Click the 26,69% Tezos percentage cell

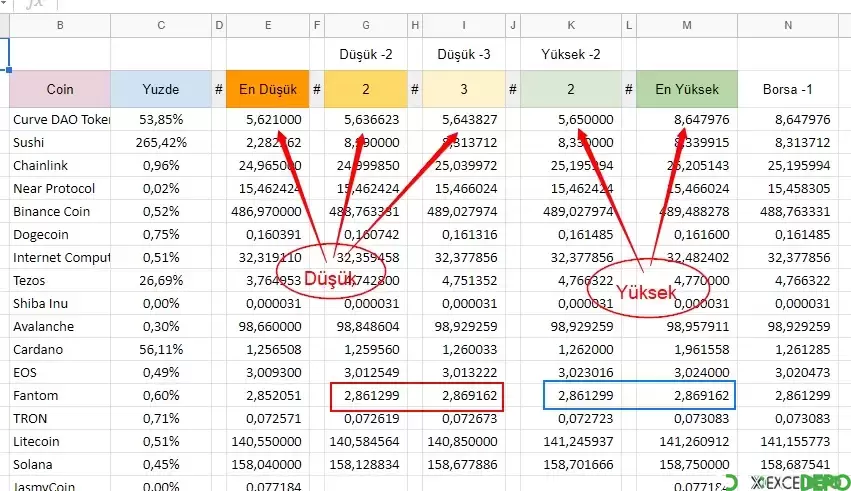click(x=161, y=280)
